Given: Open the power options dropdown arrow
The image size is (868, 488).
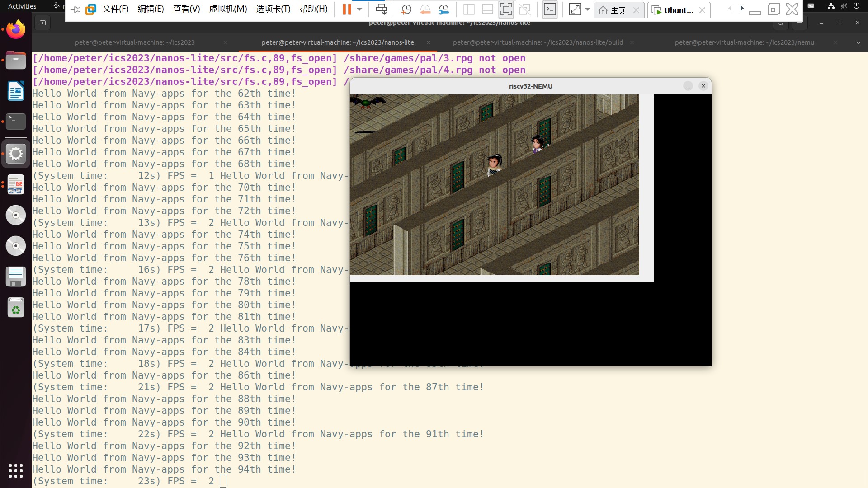Looking at the screenshot, I should pos(359,9).
